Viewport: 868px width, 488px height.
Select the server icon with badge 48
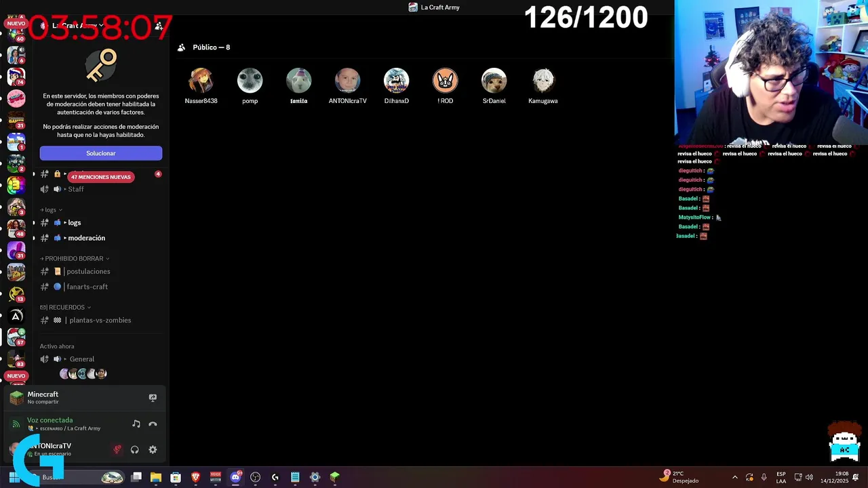pyautogui.click(x=16, y=228)
